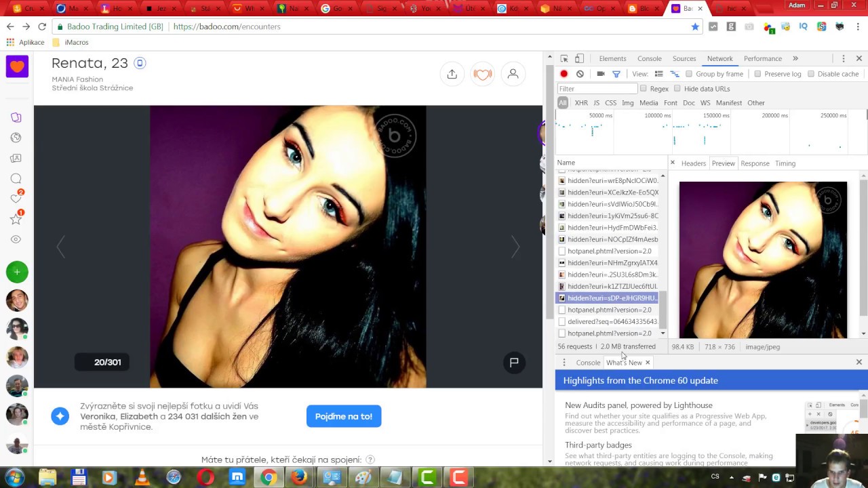Screen dimensions: 868x488
Task: Close the What's New drawer tab
Action: point(648,363)
